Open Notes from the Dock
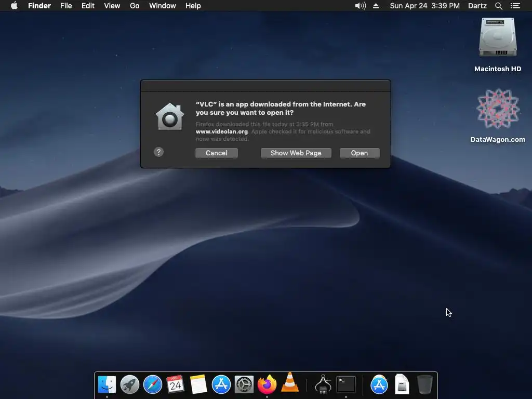The image size is (532, 399). [198, 384]
